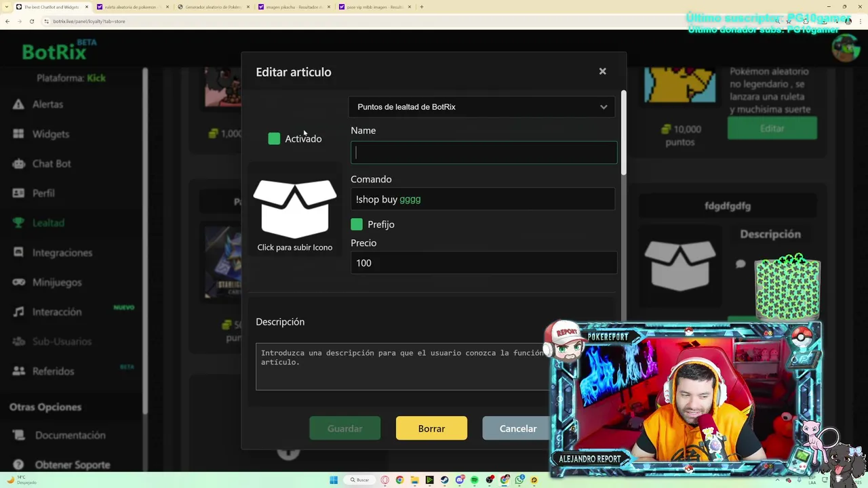Image resolution: width=868 pixels, height=488 pixels.
Task: Open Steam from the taskbar
Action: pos(444,480)
